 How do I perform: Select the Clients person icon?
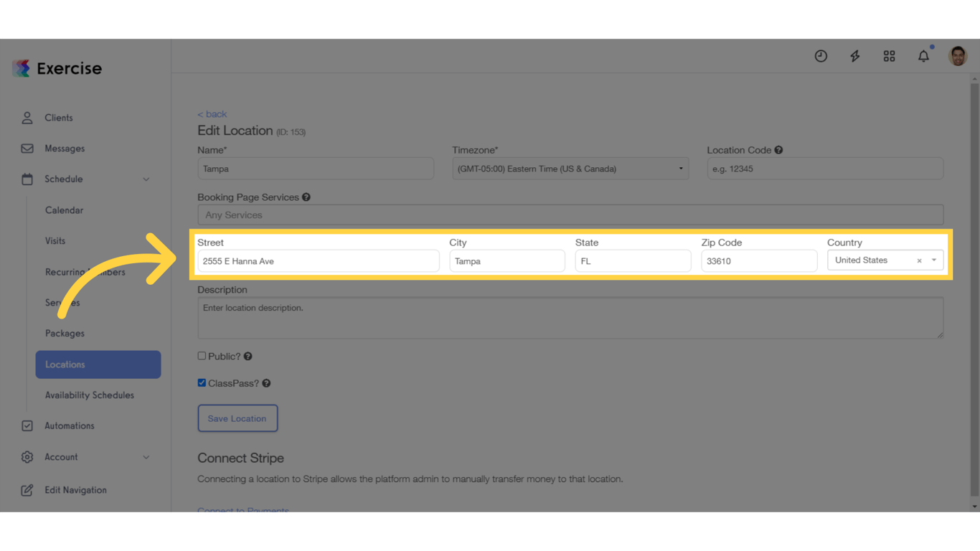(27, 117)
